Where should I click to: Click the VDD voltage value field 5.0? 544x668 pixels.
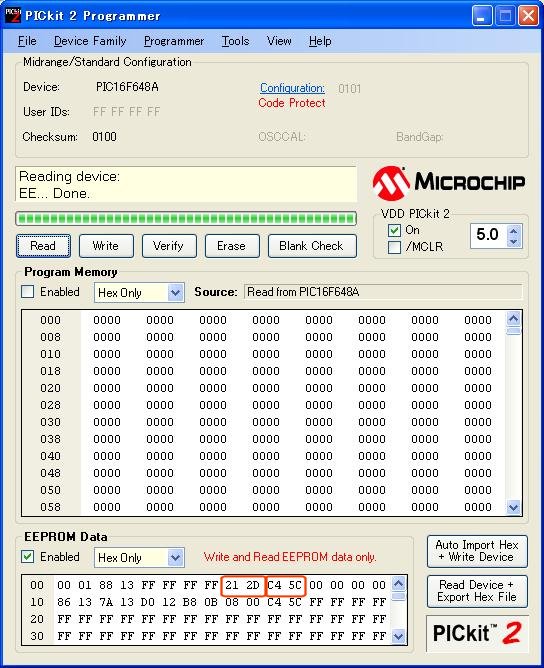coord(489,235)
